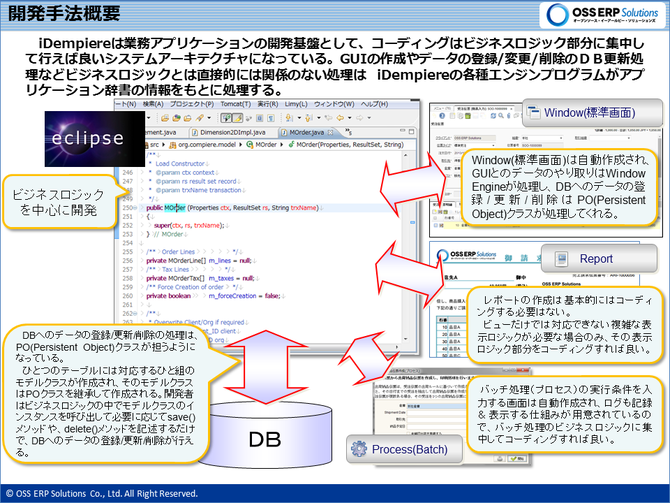Open the Previous Annotation dropdown arrow

[318, 118]
